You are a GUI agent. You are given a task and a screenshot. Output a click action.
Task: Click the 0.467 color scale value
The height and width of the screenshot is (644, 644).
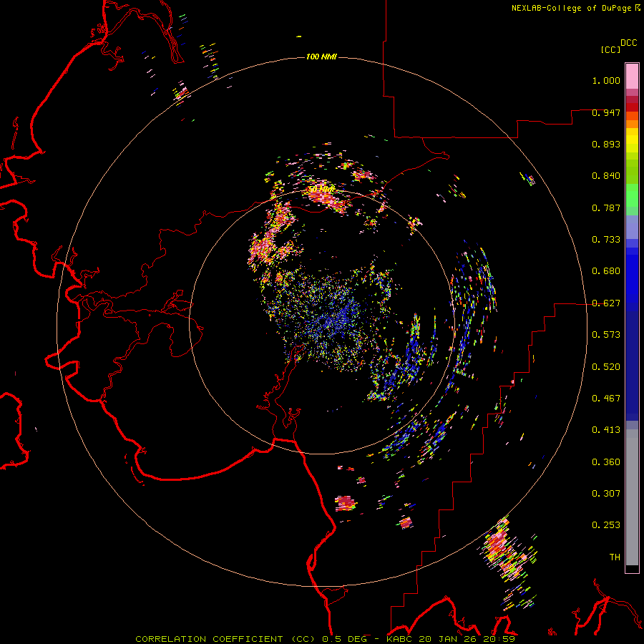coord(606,399)
